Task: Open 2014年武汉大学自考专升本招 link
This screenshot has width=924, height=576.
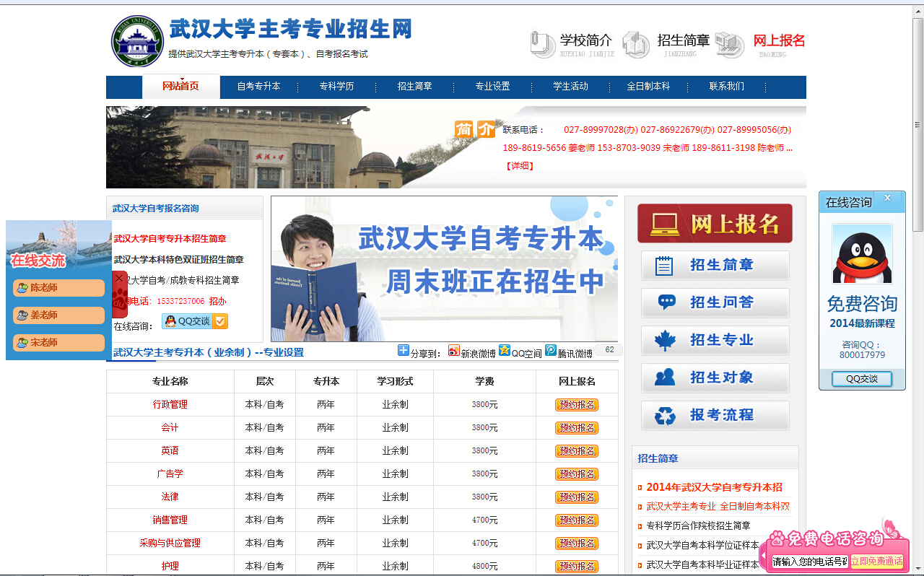Action: point(714,487)
